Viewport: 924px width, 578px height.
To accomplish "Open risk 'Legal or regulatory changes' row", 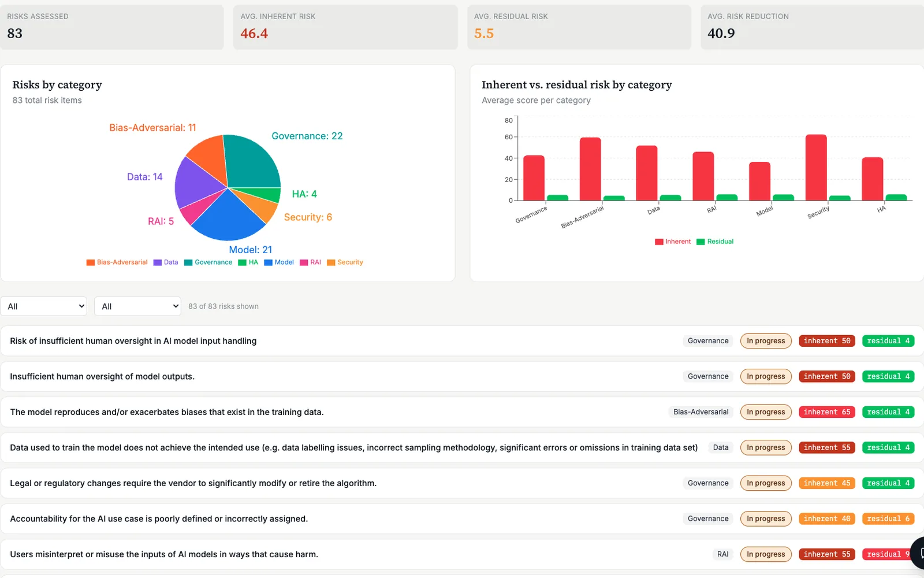I will (462, 483).
